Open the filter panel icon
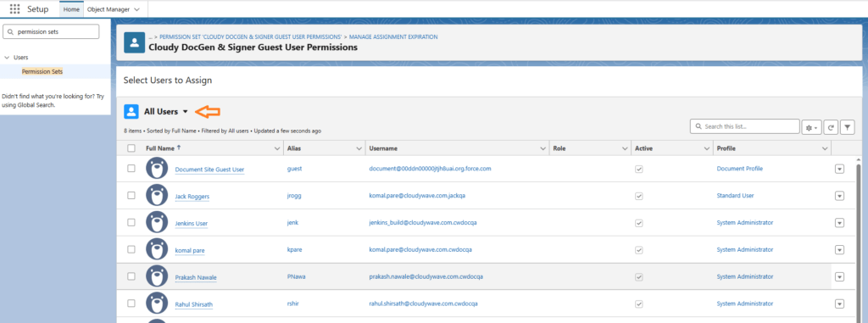This screenshot has width=868, height=323. [x=848, y=127]
